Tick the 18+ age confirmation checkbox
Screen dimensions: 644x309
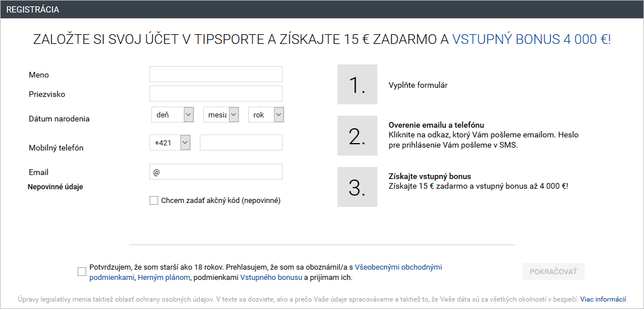point(82,271)
